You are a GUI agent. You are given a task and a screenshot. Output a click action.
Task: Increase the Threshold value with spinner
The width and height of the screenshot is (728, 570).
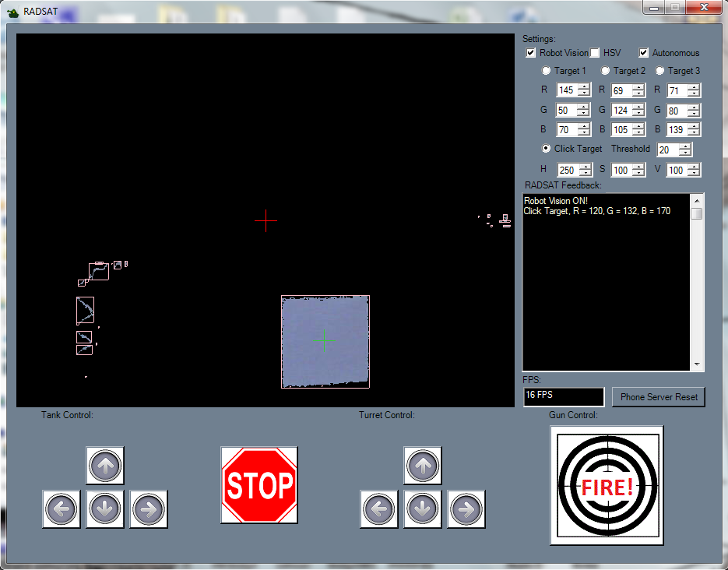point(684,146)
